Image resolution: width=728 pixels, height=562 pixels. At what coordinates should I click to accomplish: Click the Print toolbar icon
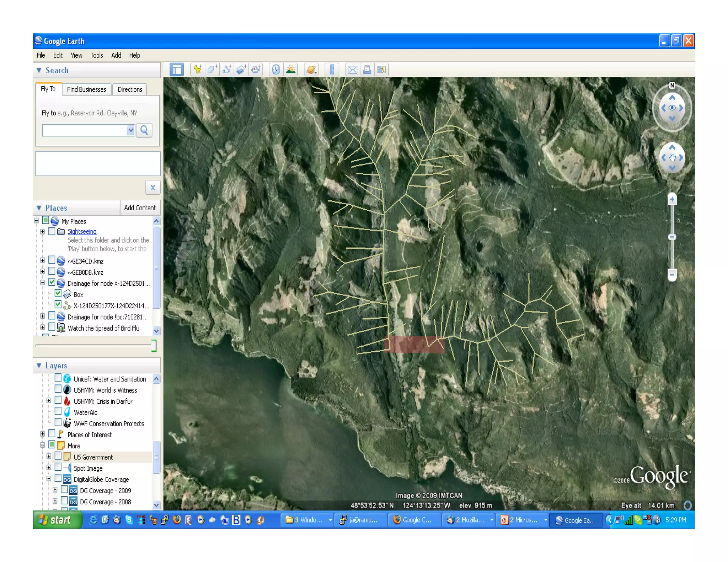[x=367, y=70]
